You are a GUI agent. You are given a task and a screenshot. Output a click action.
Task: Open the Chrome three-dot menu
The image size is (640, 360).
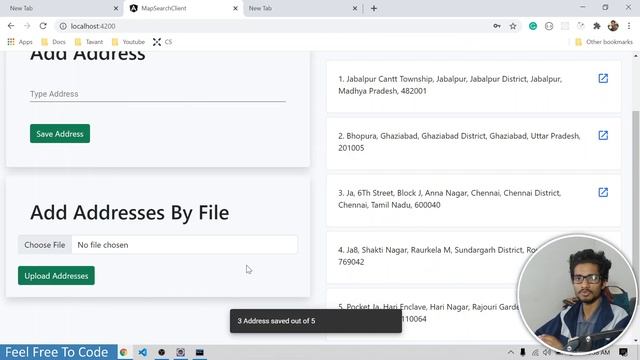pos(629,26)
